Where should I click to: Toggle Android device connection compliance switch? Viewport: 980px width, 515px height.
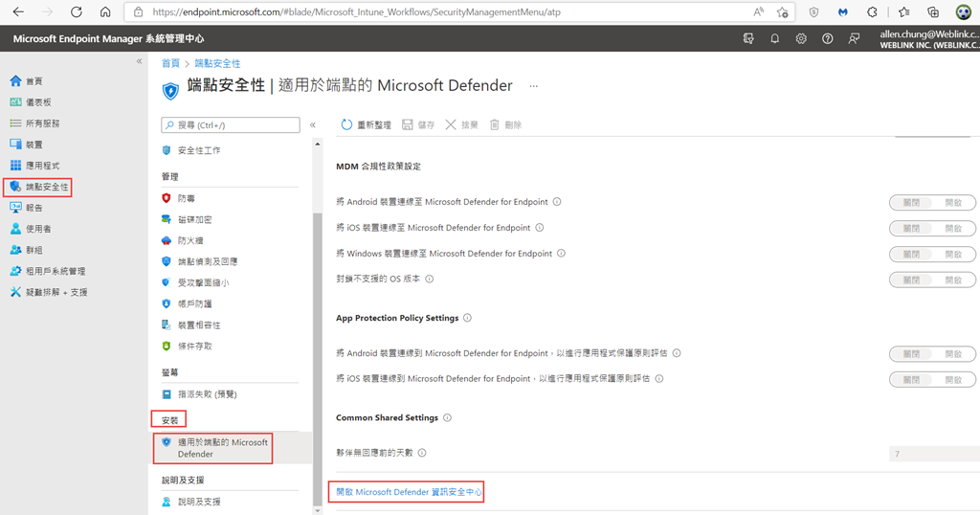[x=932, y=203]
